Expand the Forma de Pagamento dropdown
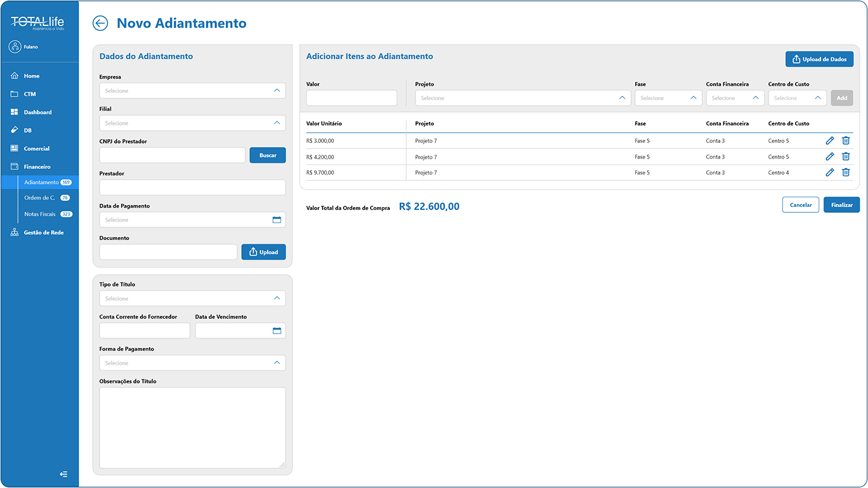Screen dimensions: 868x488 192,363
